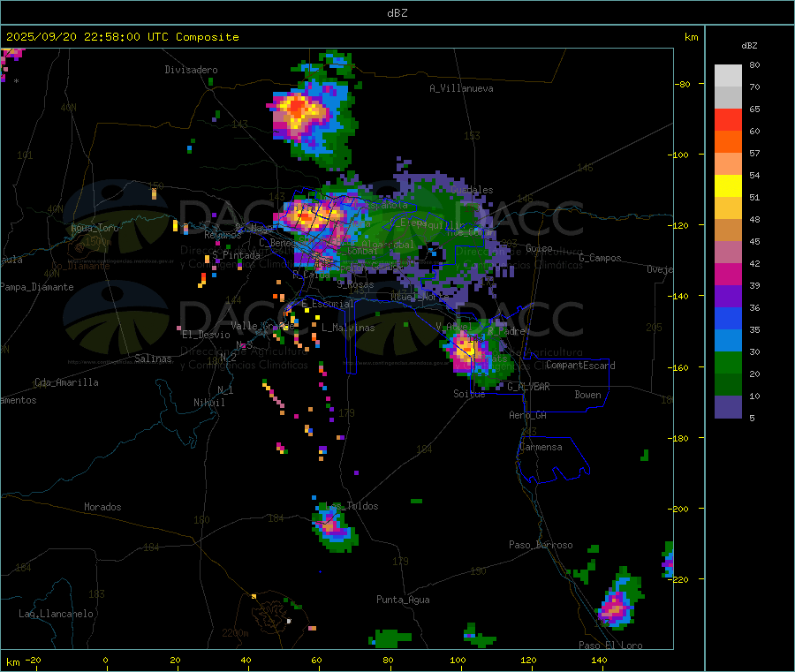The height and width of the screenshot is (672, 795).
Task: Select the green 20-30 dBZ legend swatch
Action: tap(728, 362)
